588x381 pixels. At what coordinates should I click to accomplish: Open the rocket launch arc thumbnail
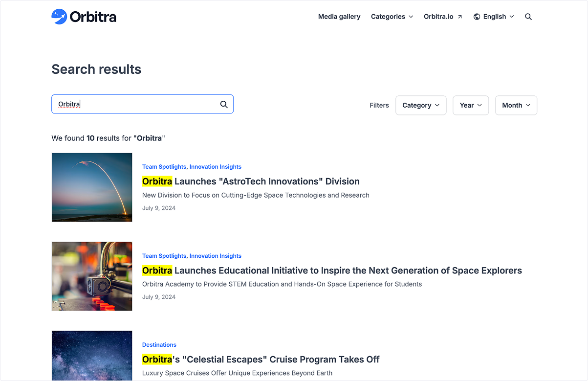coord(92,187)
